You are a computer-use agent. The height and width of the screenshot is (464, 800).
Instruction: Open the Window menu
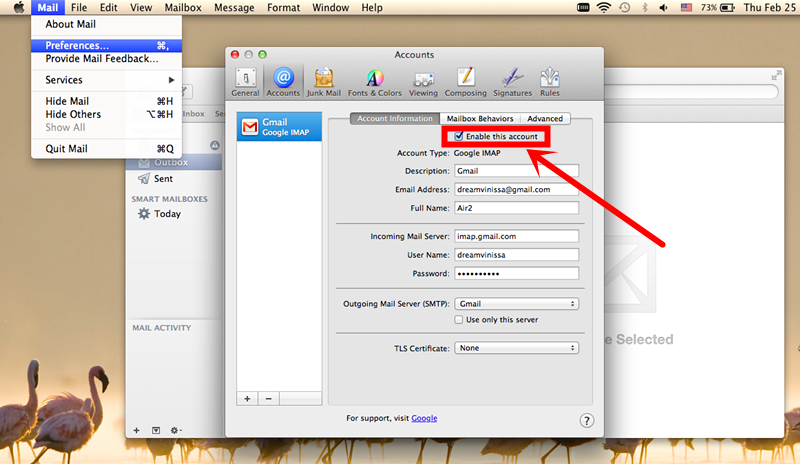coord(330,8)
